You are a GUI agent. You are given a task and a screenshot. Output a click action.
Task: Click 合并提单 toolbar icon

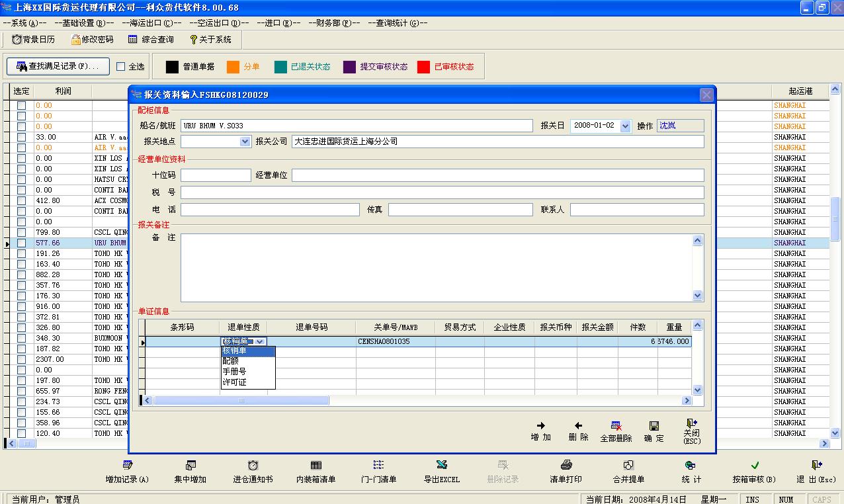pos(629,465)
